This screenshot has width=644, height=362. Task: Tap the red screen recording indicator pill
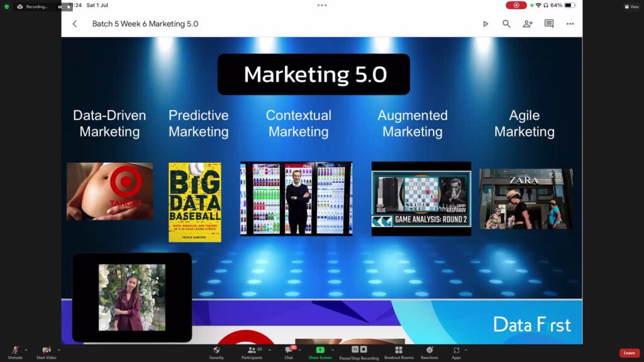[x=516, y=5]
